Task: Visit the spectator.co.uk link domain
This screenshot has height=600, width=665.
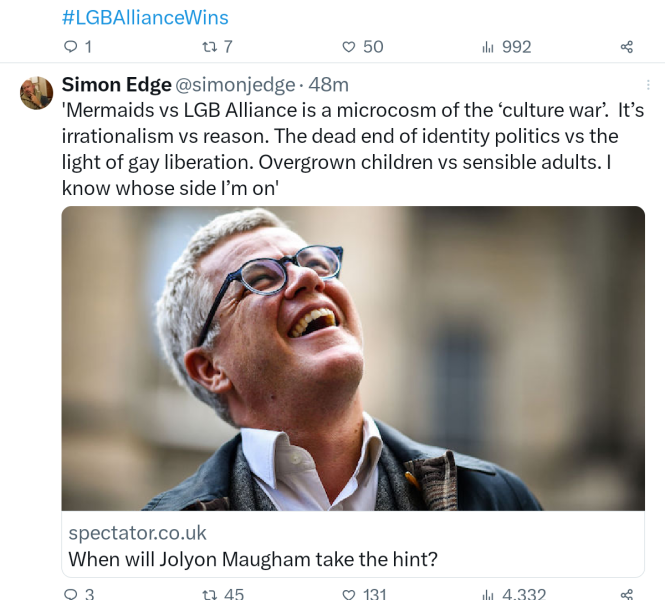Action: pos(137,533)
